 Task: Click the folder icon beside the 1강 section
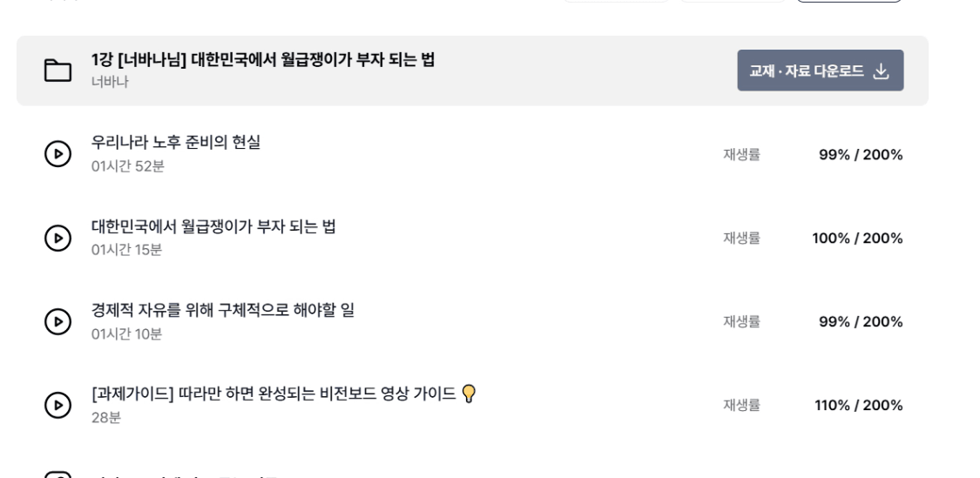(x=58, y=71)
